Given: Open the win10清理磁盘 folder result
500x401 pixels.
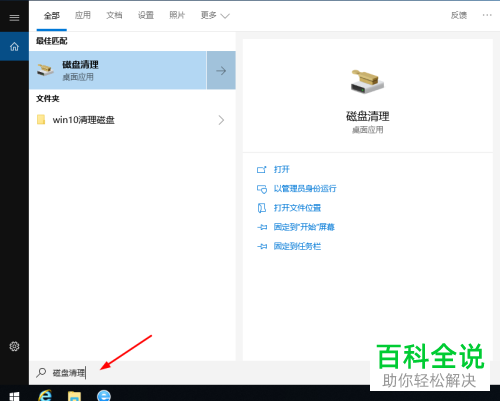Looking at the screenshot, I should (x=132, y=120).
